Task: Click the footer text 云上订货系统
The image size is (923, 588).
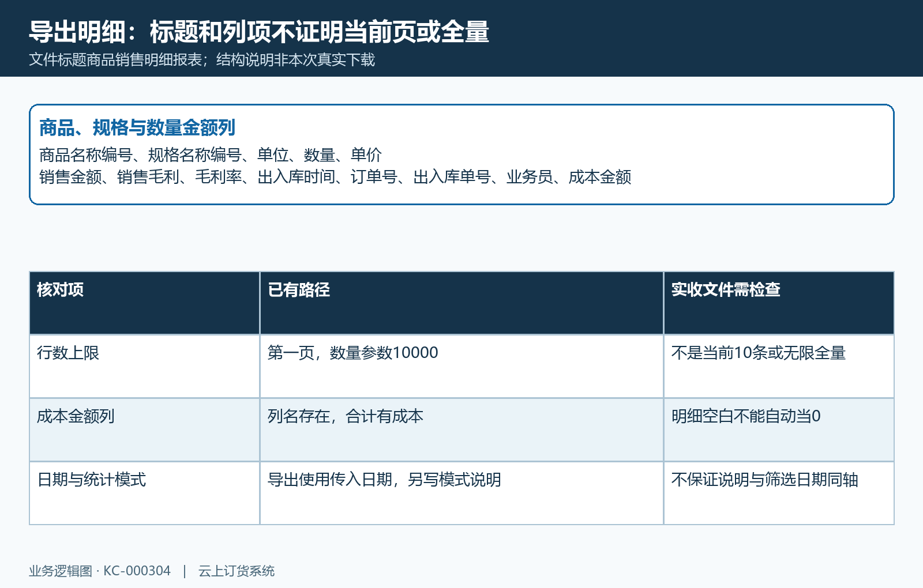Action: (x=237, y=571)
